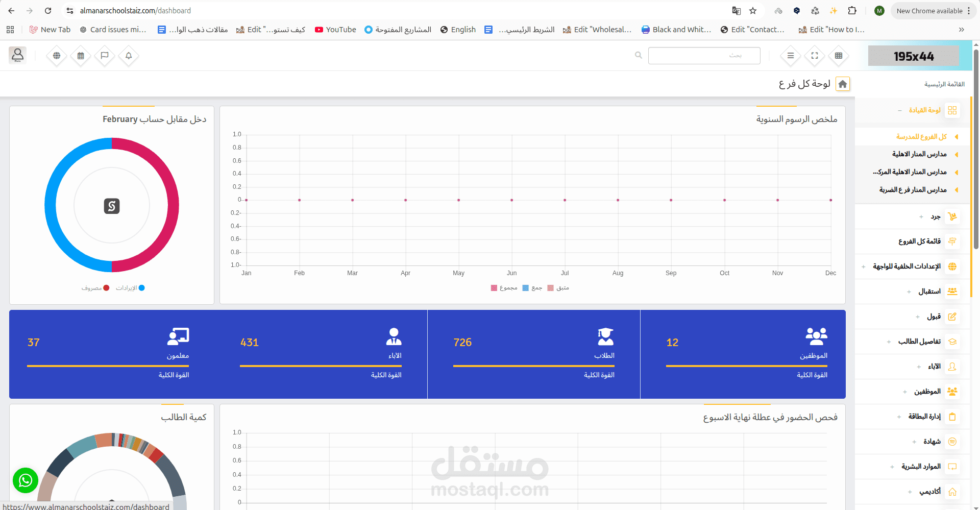Click the table grid icon beside fullscreen
Viewport: 980px width, 510px height.
pos(839,56)
